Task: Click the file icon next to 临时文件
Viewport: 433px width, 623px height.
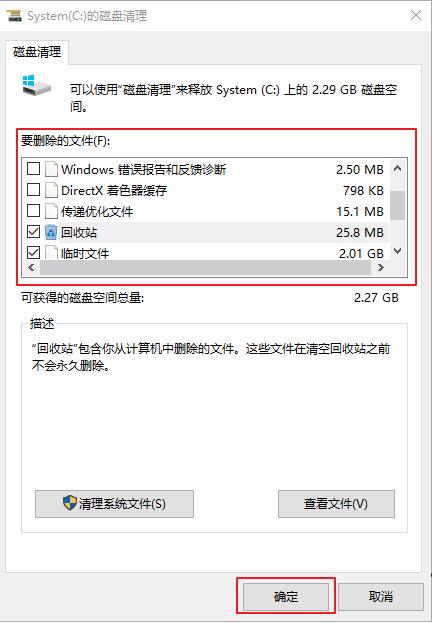Action: coord(51,253)
